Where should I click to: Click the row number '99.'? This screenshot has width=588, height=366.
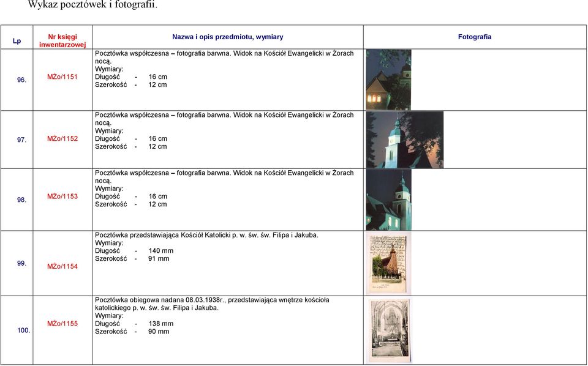(x=22, y=263)
